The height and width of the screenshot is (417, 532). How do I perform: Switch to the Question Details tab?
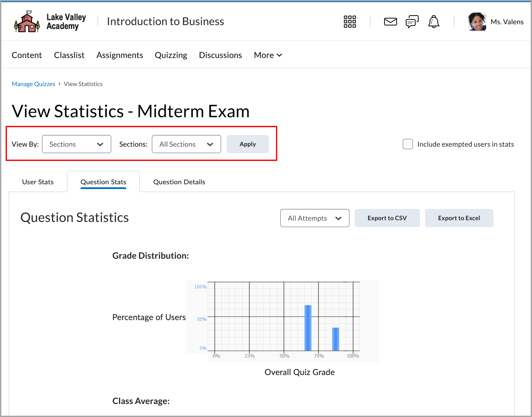(179, 182)
